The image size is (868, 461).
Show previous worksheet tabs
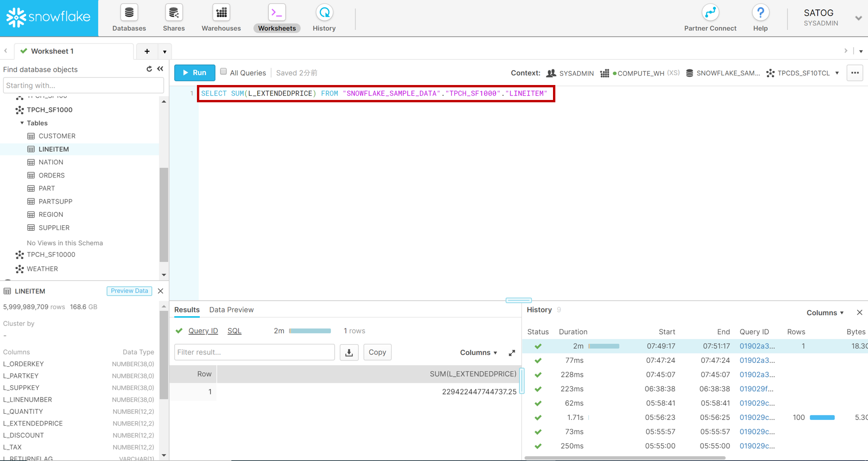(6, 51)
